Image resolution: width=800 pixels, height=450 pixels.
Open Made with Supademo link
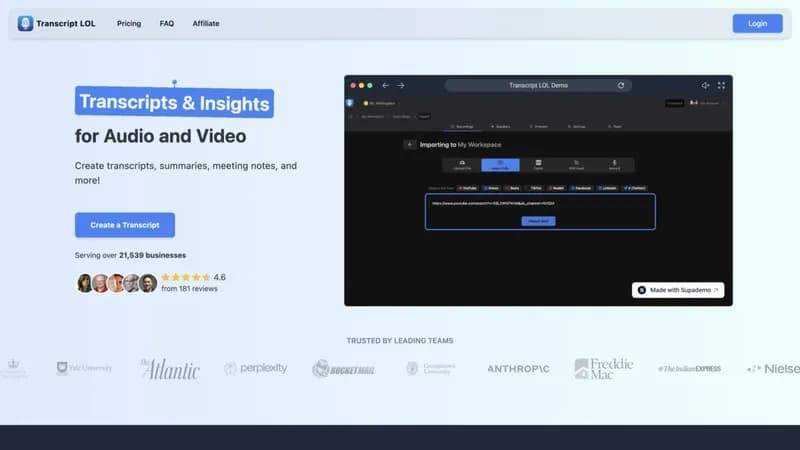coord(678,290)
